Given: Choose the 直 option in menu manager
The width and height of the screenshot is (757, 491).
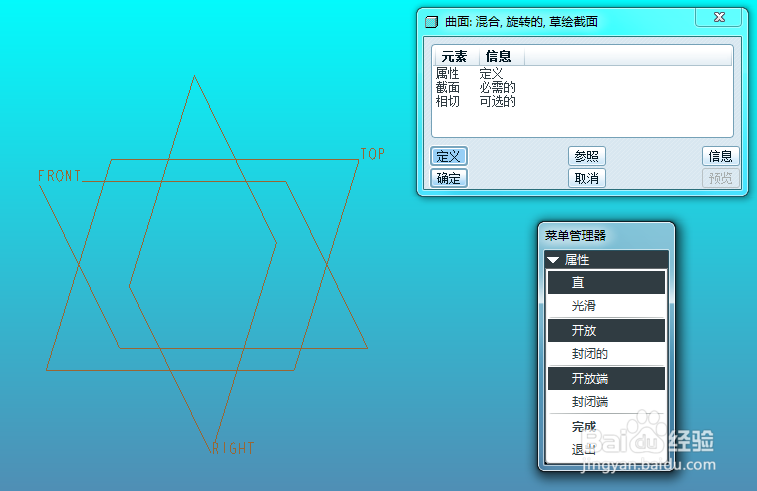Looking at the screenshot, I should coord(606,282).
